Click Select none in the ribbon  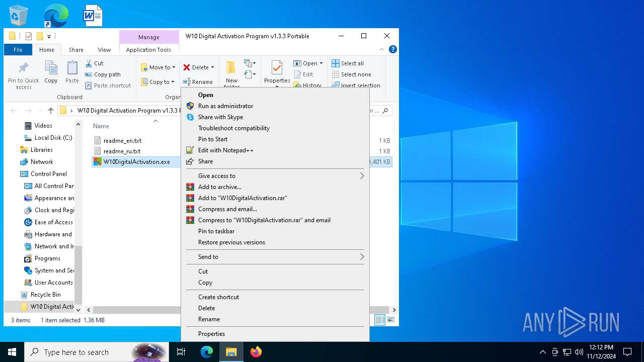(351, 74)
